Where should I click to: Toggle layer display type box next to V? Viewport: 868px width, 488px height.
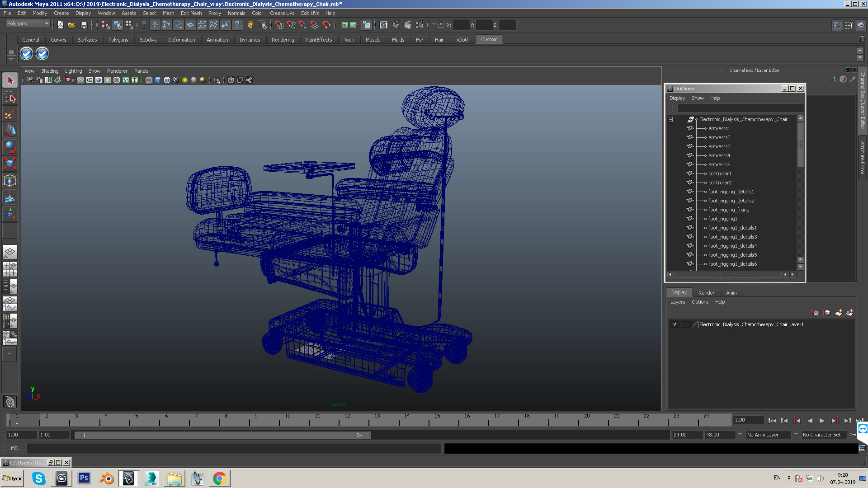685,324
